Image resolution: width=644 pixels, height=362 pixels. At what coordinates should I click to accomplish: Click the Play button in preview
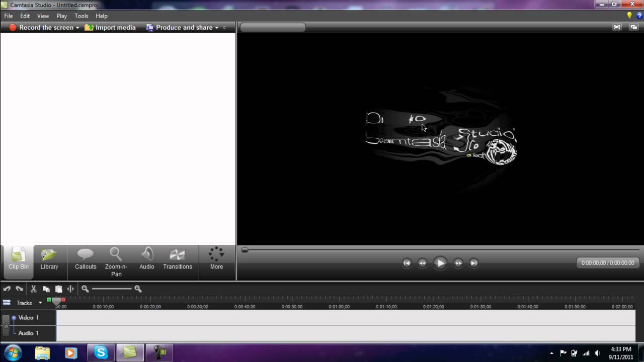[440, 263]
